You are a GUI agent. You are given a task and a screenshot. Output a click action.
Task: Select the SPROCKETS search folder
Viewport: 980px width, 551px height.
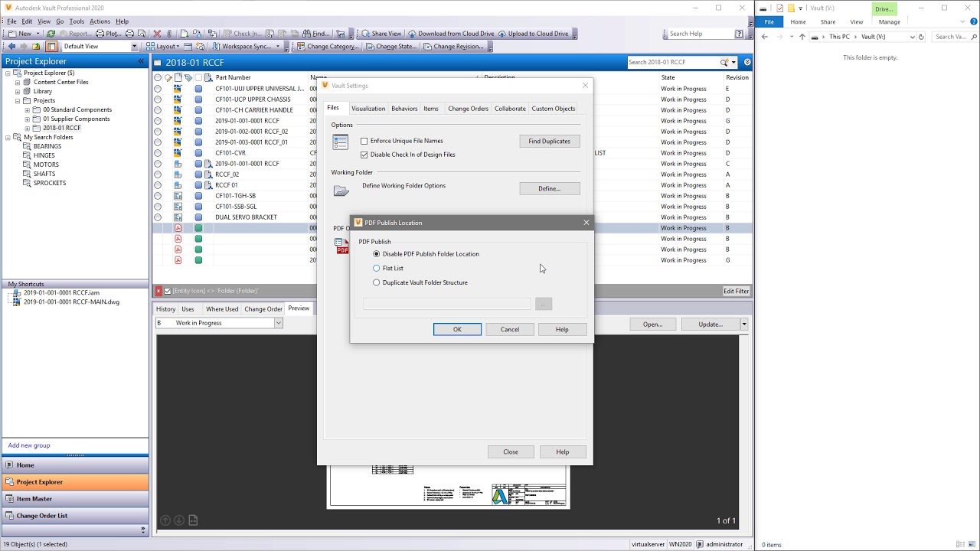pos(50,183)
